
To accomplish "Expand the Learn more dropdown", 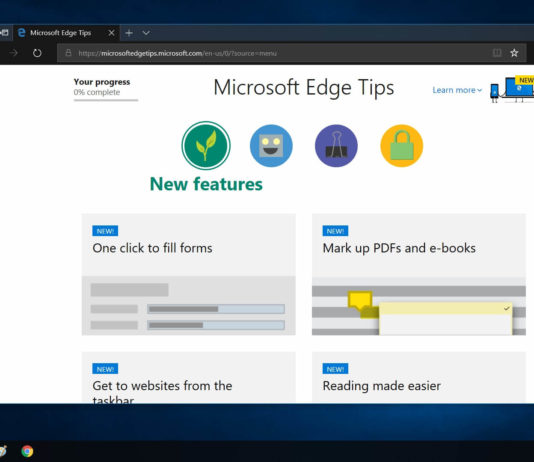I will [x=457, y=90].
